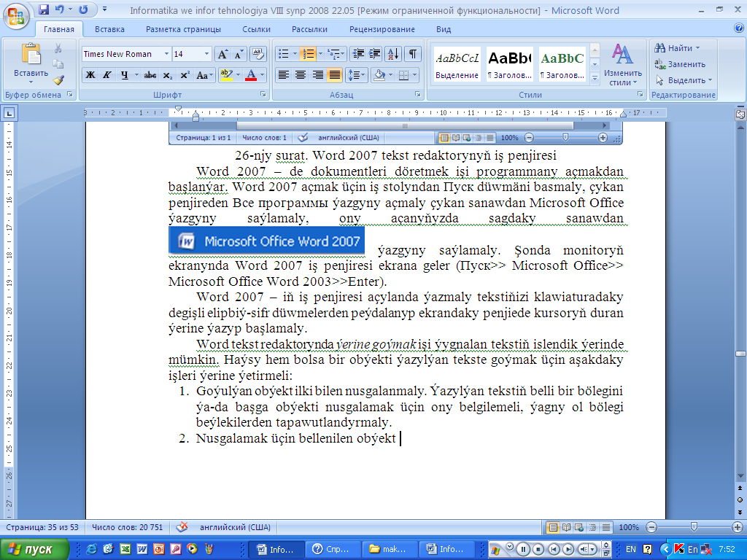Click Заменить replace button
747x560 pixels.
coord(680,64)
